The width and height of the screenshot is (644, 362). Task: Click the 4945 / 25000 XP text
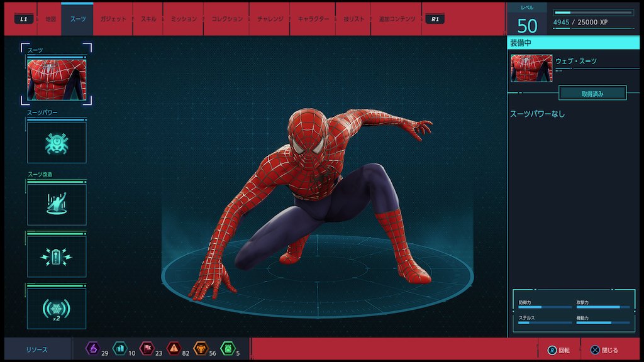tap(580, 22)
